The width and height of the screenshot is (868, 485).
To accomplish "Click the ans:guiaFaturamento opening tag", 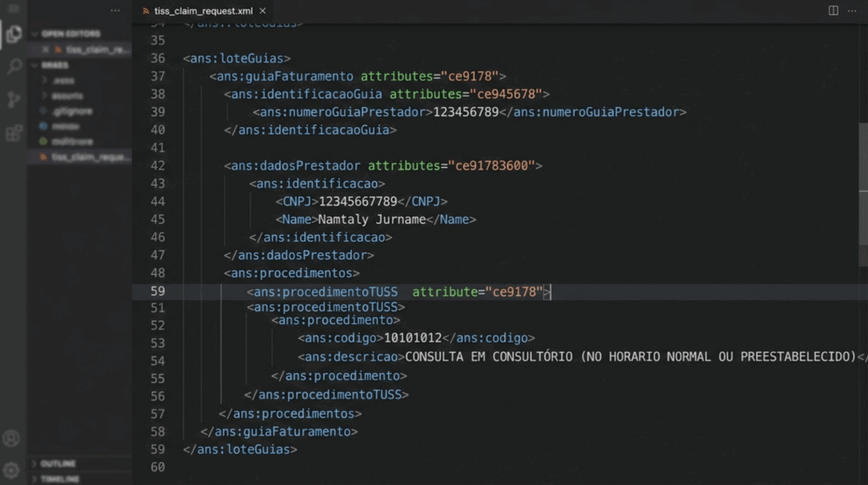I will click(x=358, y=76).
